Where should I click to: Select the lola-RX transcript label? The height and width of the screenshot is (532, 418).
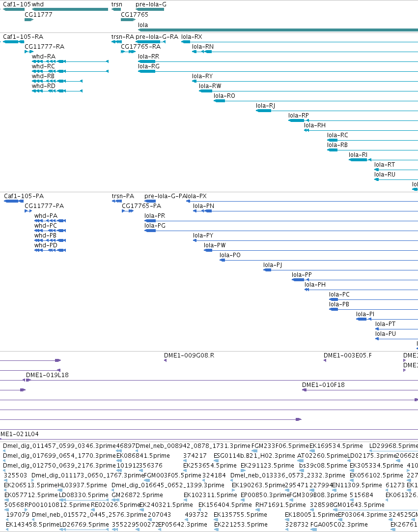tap(192, 37)
